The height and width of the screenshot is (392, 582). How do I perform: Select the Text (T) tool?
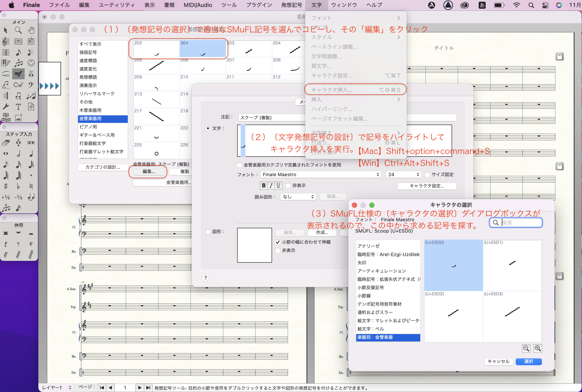click(18, 107)
